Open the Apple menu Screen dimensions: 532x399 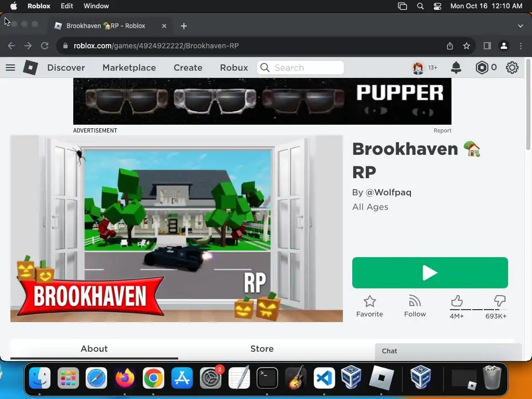14,6
